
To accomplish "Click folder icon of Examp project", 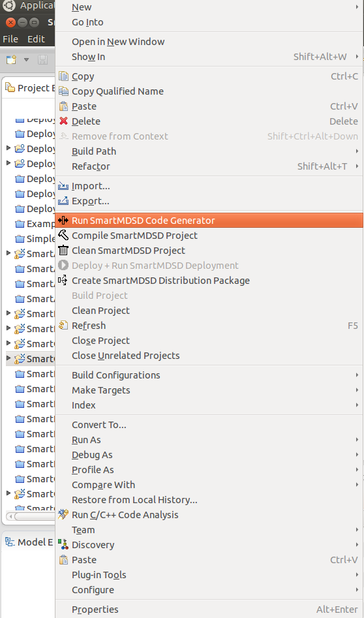I will click(20, 224).
